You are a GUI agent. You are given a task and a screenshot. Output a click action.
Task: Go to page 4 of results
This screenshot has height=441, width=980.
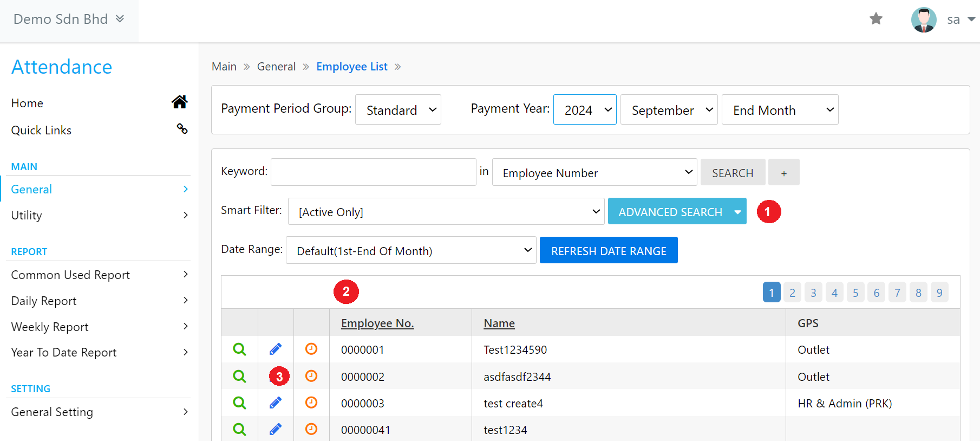pos(834,293)
